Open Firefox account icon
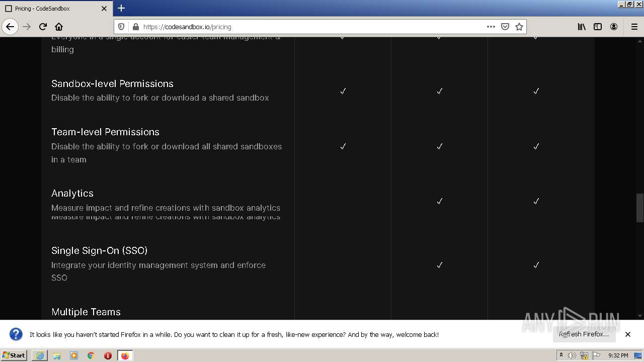This screenshot has height=362, width=644. (x=614, y=27)
